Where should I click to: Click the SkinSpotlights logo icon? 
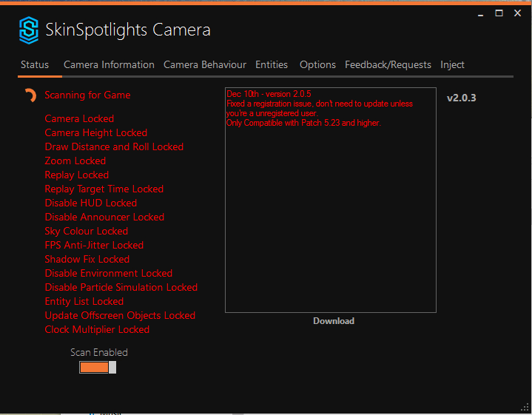(29, 30)
